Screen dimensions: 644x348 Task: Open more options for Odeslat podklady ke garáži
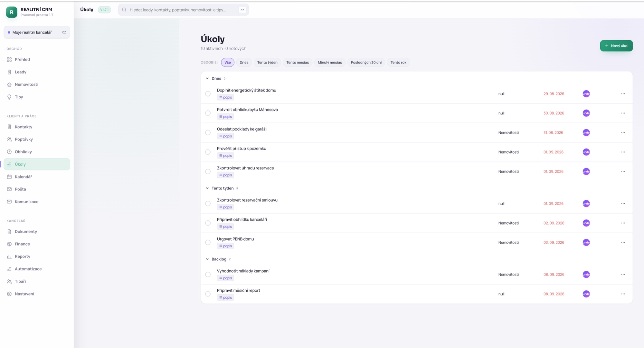(623, 133)
